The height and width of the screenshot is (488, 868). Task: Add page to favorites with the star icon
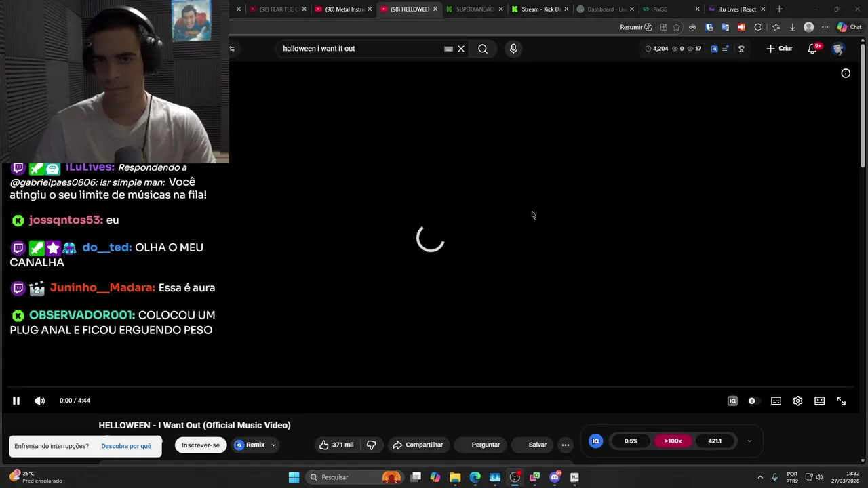676,27
